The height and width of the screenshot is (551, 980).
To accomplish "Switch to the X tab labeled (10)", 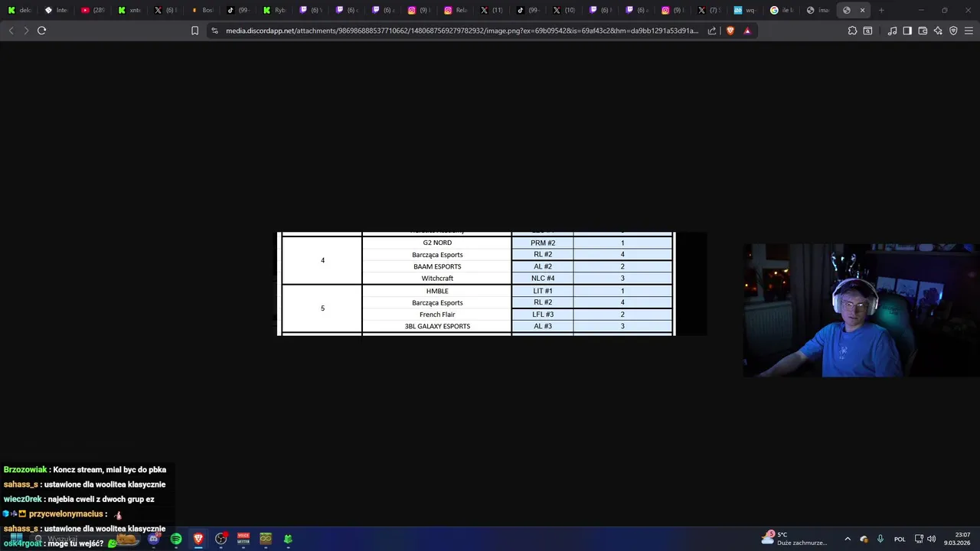I will click(564, 10).
